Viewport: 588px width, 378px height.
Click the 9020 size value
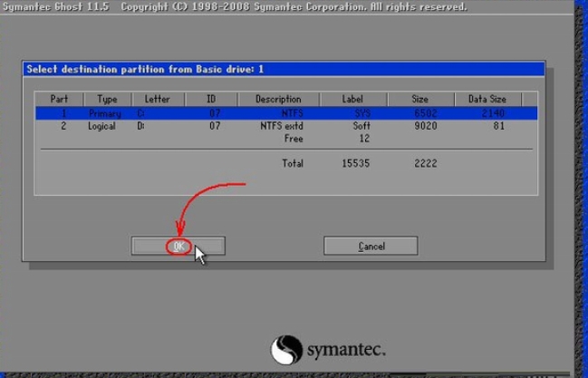click(426, 126)
